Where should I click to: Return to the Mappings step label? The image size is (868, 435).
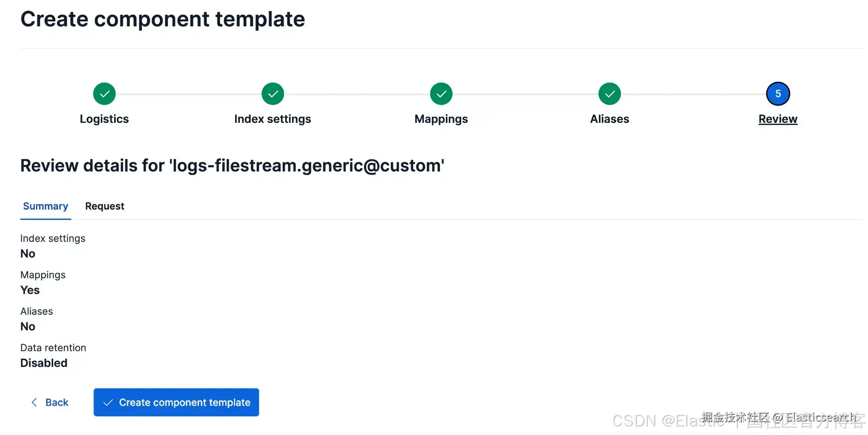441,119
